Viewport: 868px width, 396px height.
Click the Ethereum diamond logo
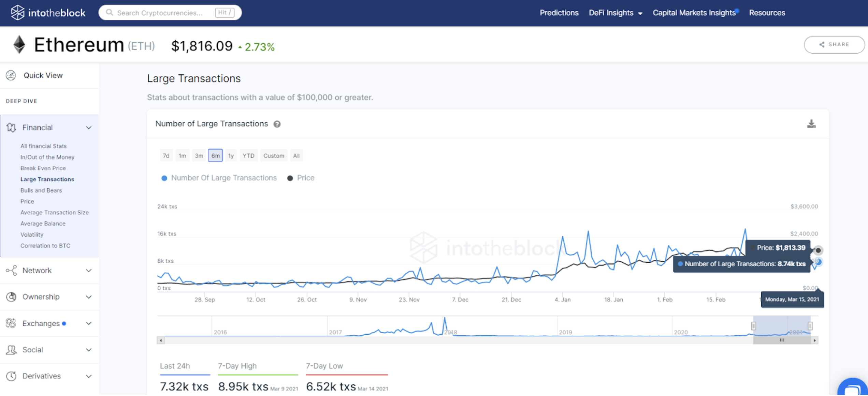19,45
